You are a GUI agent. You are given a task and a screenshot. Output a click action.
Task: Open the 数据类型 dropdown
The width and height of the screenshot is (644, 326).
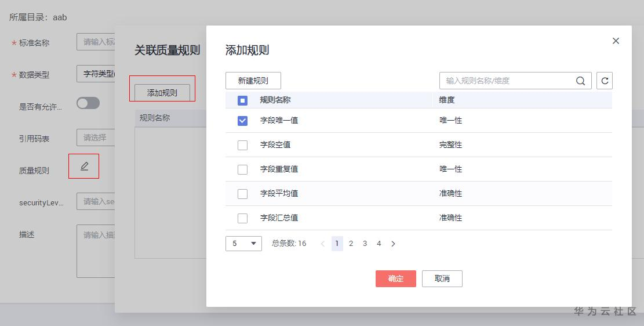[96, 74]
